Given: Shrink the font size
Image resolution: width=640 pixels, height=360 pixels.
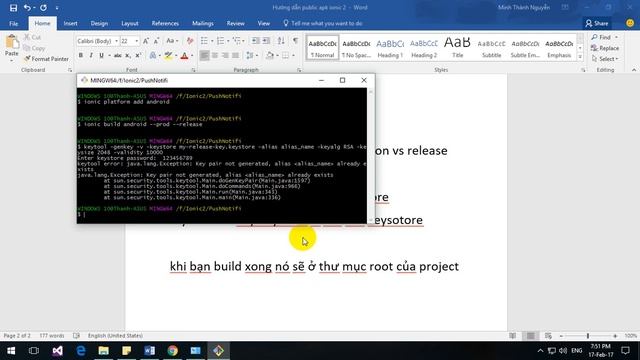Looking at the screenshot, I should 156,41.
